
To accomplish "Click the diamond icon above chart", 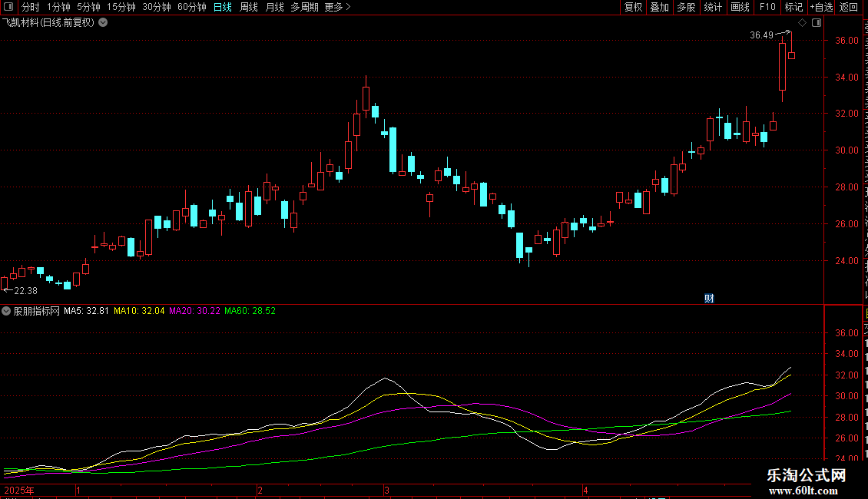I will [x=802, y=23].
